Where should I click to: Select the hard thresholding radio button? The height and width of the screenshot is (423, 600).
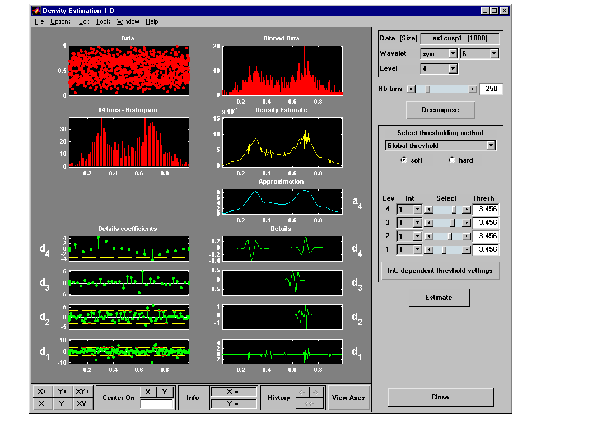click(x=452, y=159)
